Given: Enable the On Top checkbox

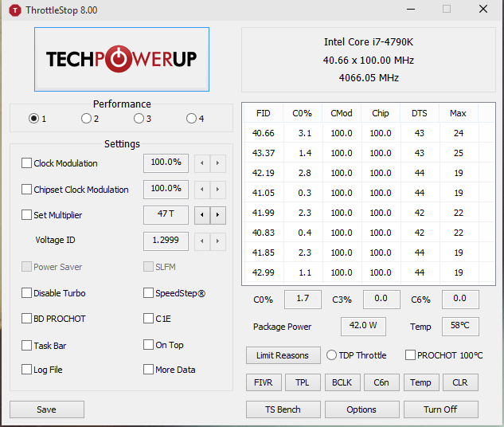Looking at the screenshot, I should (148, 344).
